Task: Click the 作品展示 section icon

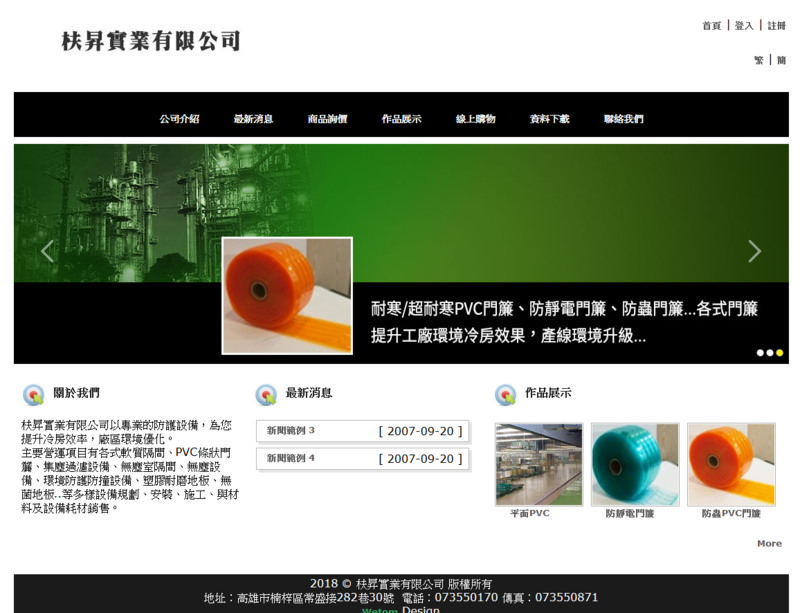Action: (506, 395)
